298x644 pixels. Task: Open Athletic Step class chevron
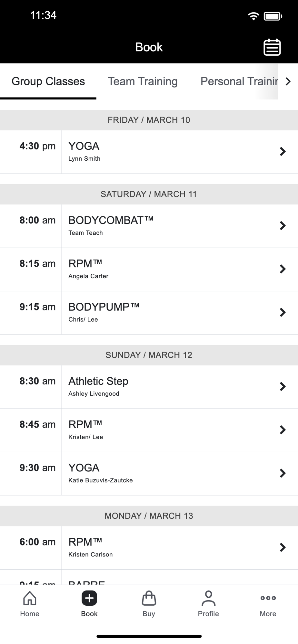pos(283,386)
